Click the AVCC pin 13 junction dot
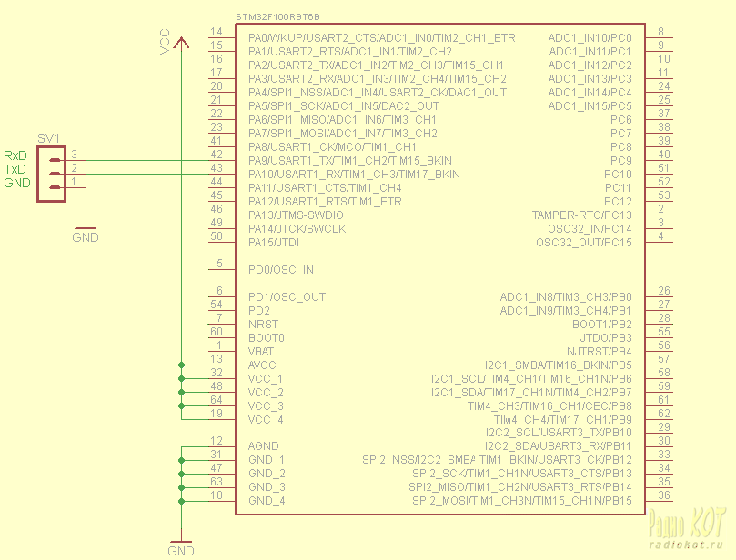This screenshot has width=736, height=560. click(182, 365)
